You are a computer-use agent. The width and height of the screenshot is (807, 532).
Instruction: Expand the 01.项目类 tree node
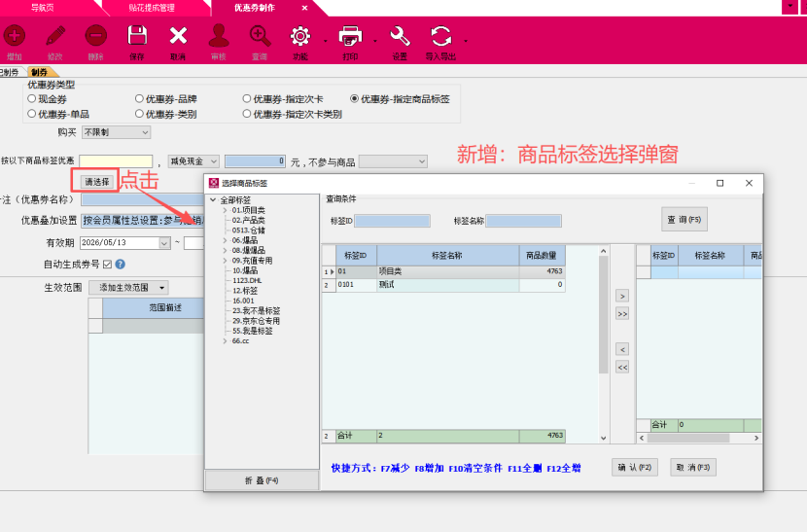point(225,210)
